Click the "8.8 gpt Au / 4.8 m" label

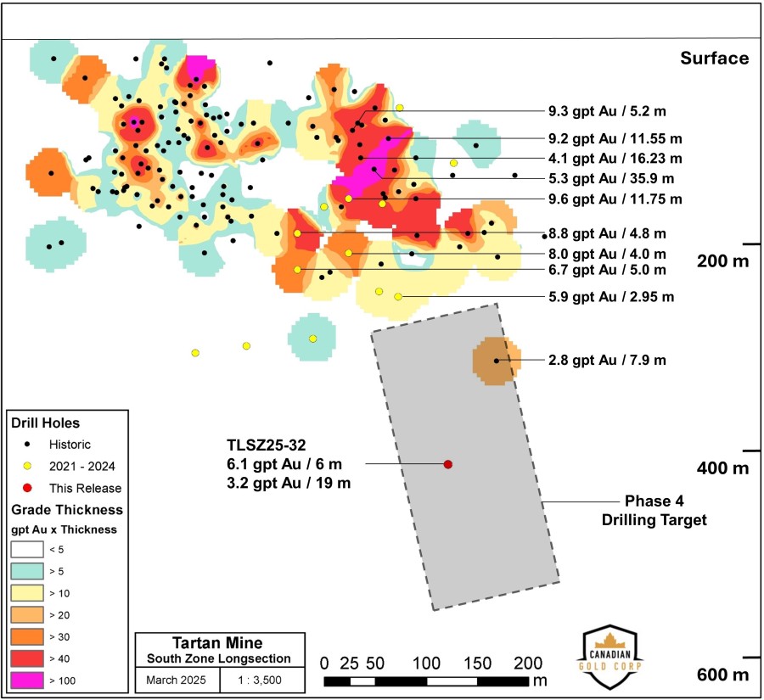click(607, 234)
